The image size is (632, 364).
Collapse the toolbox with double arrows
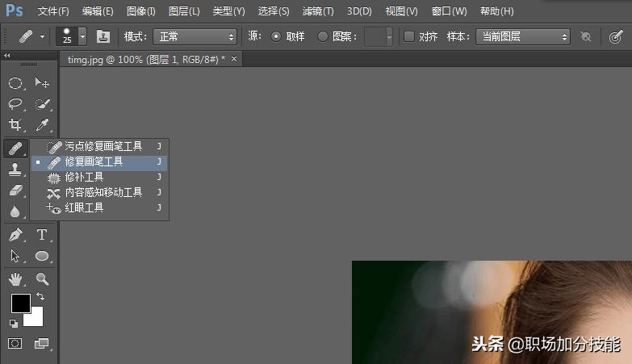coord(6,55)
